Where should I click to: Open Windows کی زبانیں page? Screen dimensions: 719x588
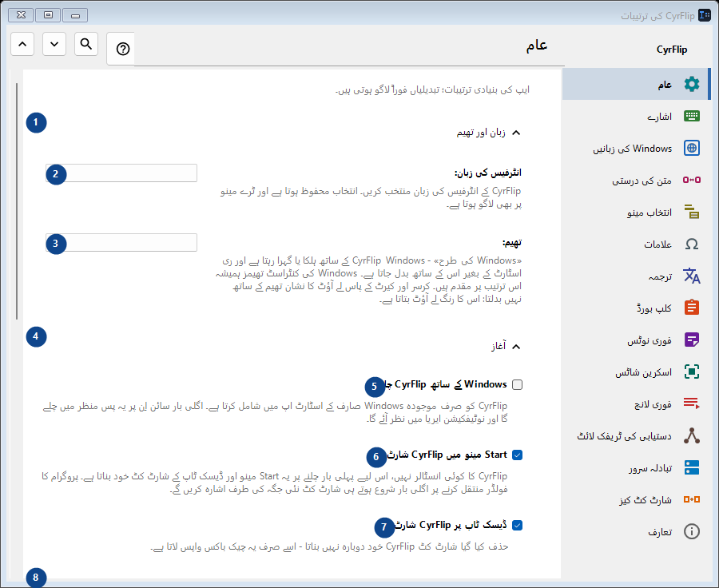[x=637, y=148]
